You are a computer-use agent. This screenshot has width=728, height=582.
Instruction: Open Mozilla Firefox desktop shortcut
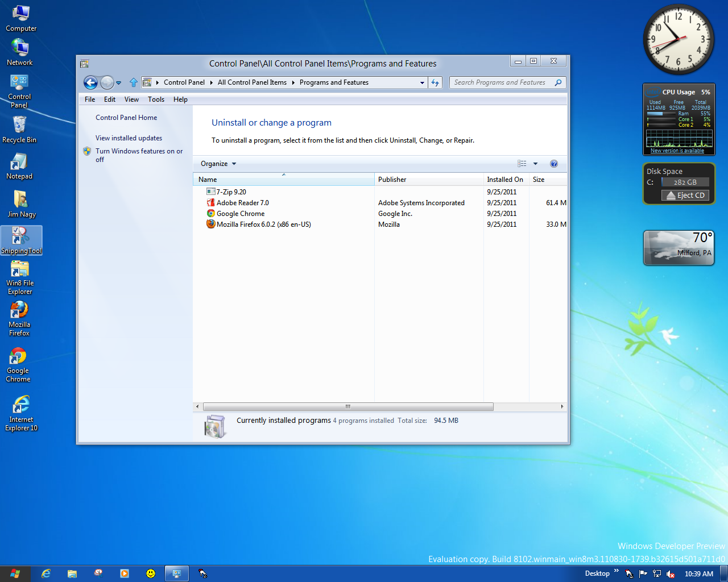(19, 318)
